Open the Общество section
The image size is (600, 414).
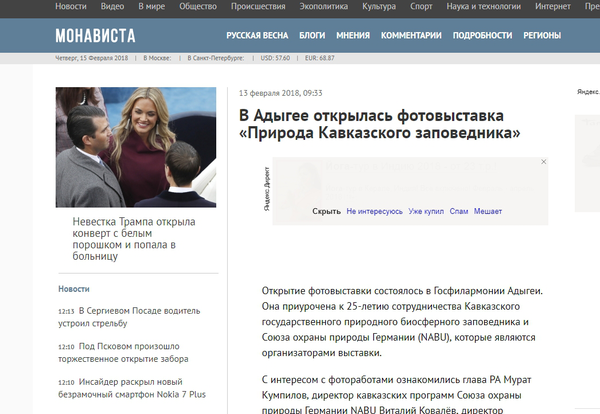point(198,7)
